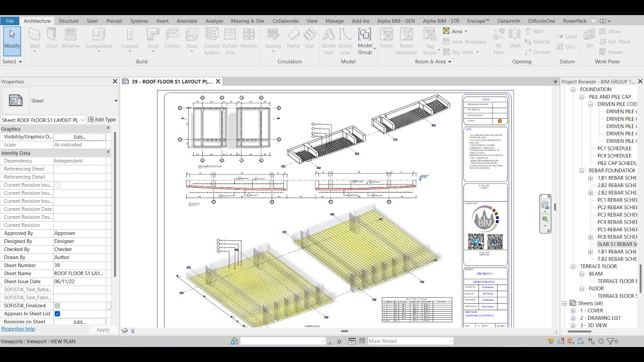Choose the Grid datum tool
Screen dimensions: 644x362
[x=566, y=47]
